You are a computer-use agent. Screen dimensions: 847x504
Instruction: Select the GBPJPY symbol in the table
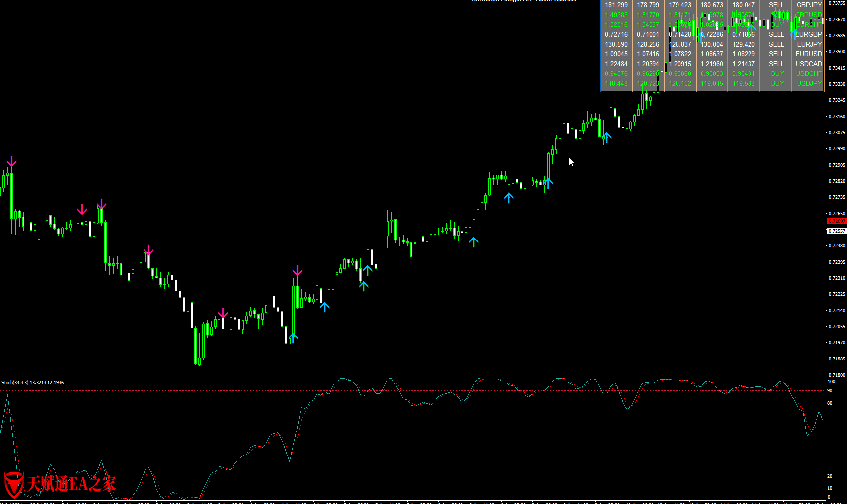809,5
